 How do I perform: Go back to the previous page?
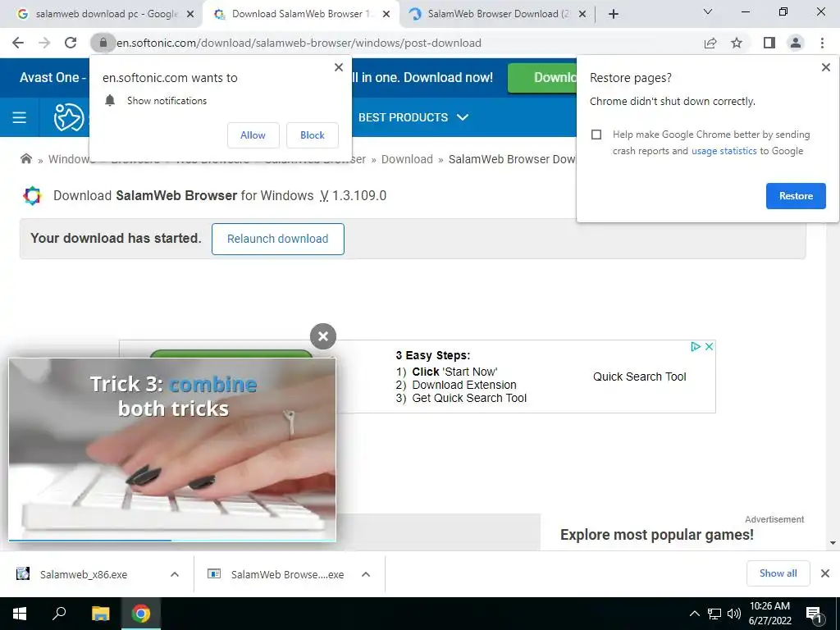18,43
